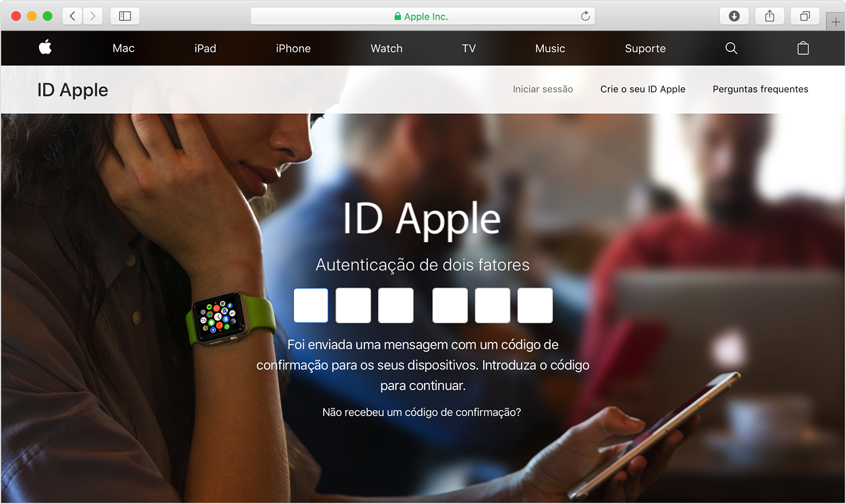Viewport: 846px width, 504px height.
Task: Focus the second verification code box
Action: click(353, 306)
